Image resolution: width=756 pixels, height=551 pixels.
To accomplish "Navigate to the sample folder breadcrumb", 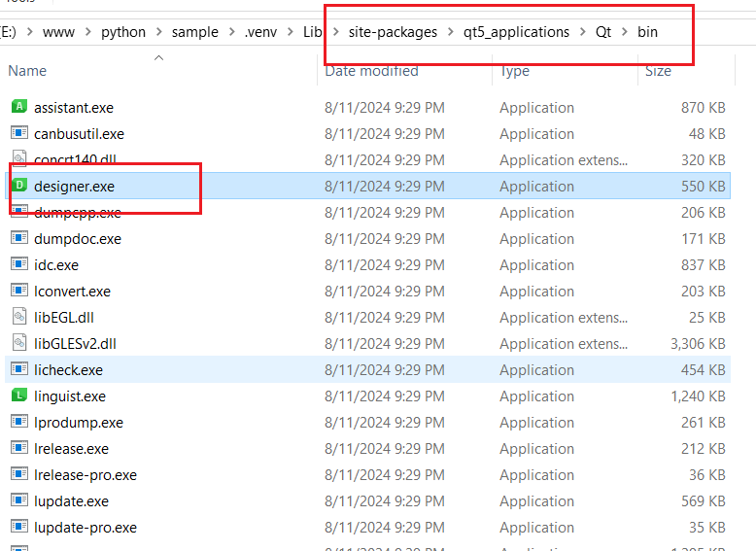I will tap(194, 32).
